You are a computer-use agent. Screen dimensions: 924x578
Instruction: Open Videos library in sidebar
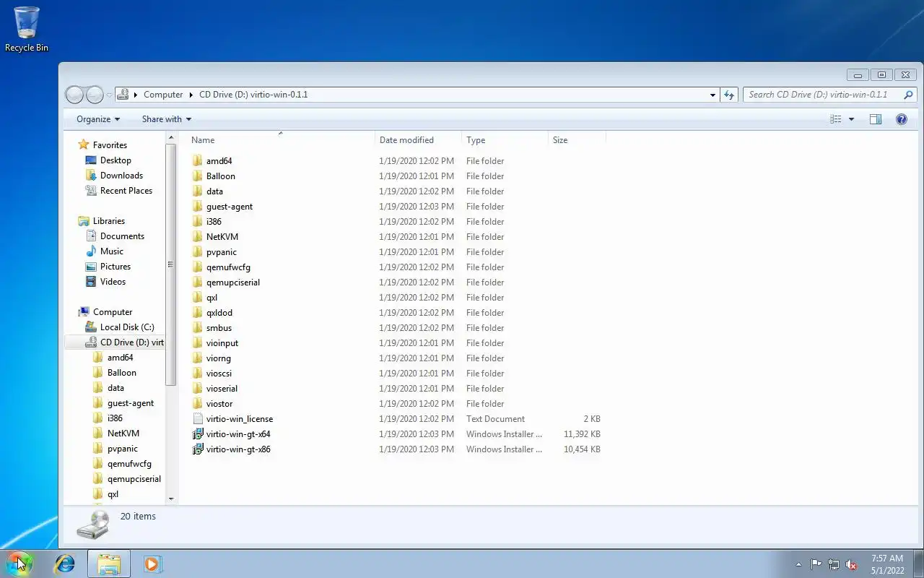coord(113,282)
